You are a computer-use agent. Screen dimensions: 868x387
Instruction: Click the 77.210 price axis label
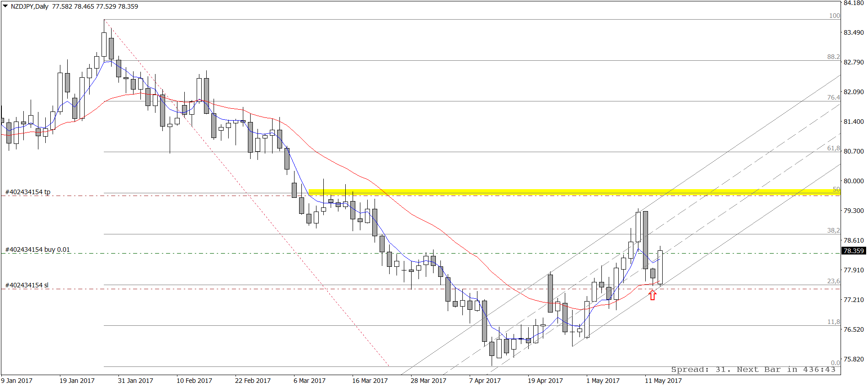pos(854,300)
